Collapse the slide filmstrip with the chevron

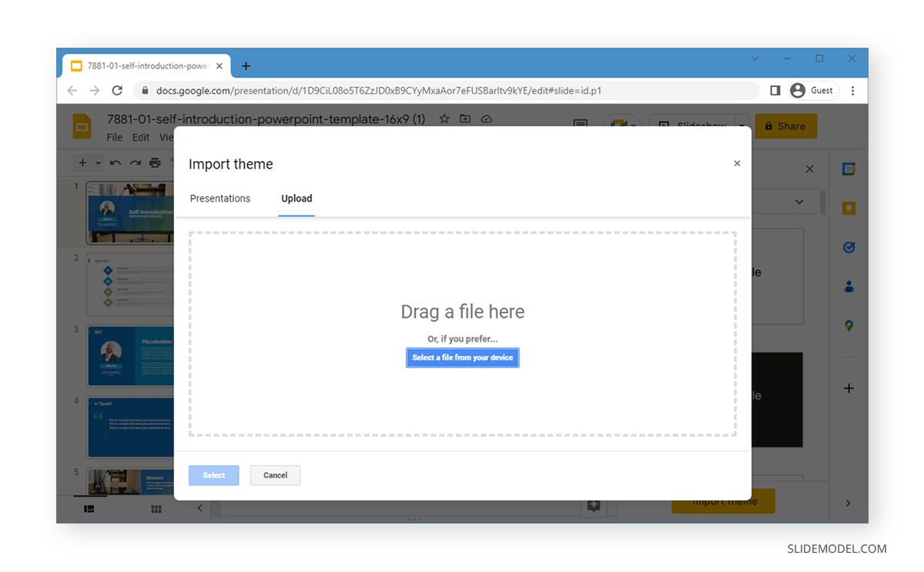tap(199, 509)
